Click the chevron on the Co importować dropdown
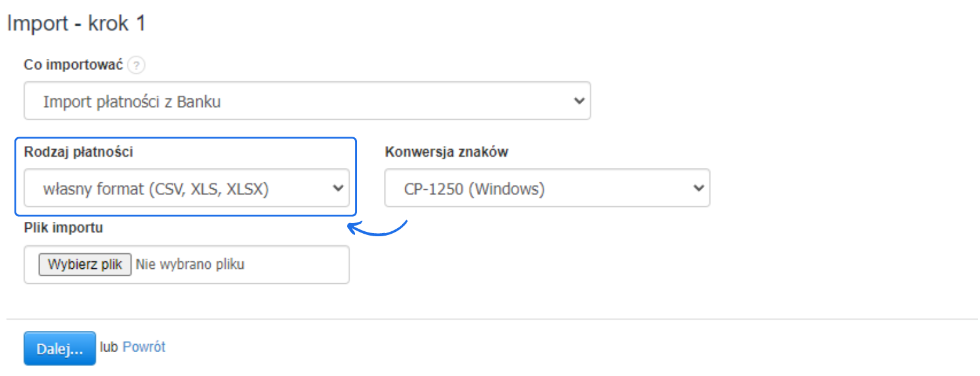This screenshot has width=980, height=376. click(x=579, y=100)
